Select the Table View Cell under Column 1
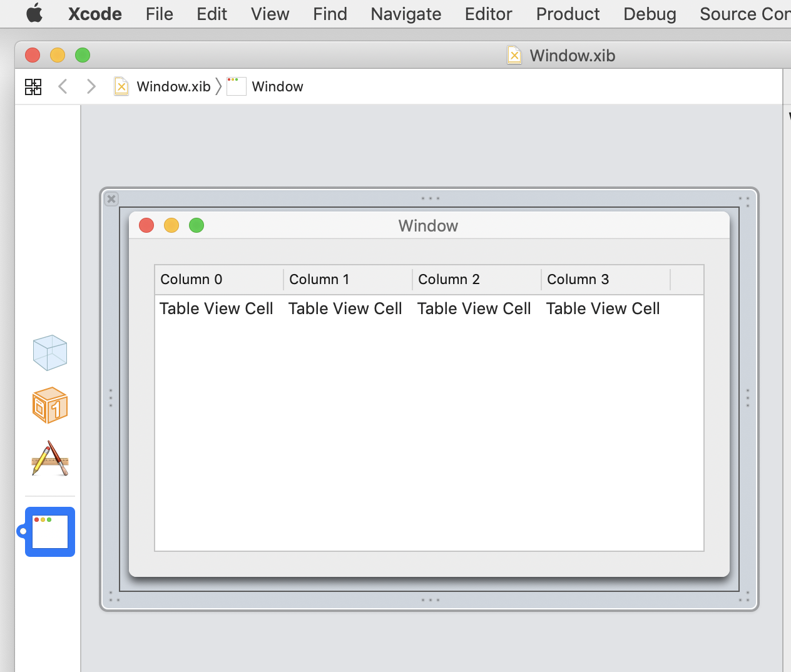 345,308
